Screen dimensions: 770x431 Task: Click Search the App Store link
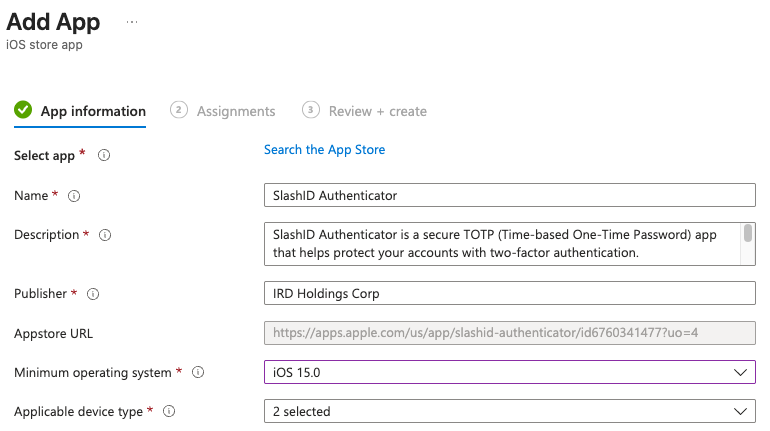tap(325, 150)
